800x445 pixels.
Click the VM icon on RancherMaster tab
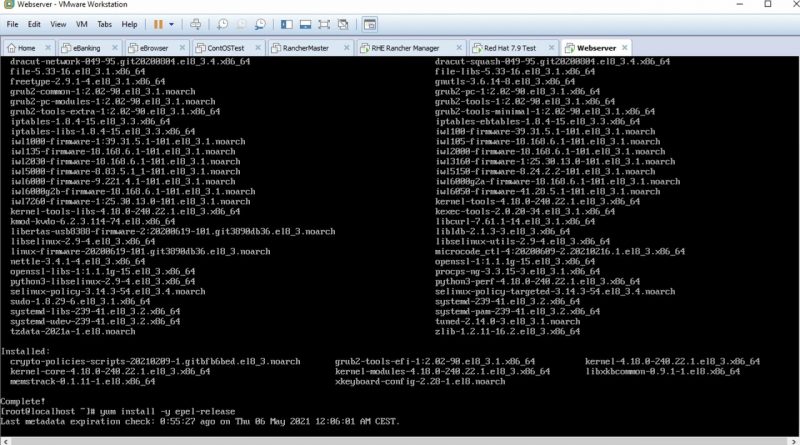(276, 48)
